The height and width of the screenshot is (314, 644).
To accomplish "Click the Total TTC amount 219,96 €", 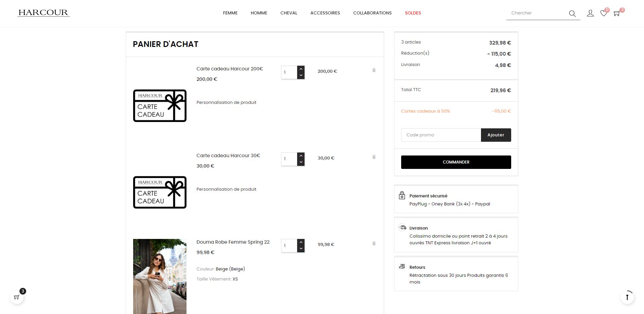I will click(500, 90).
